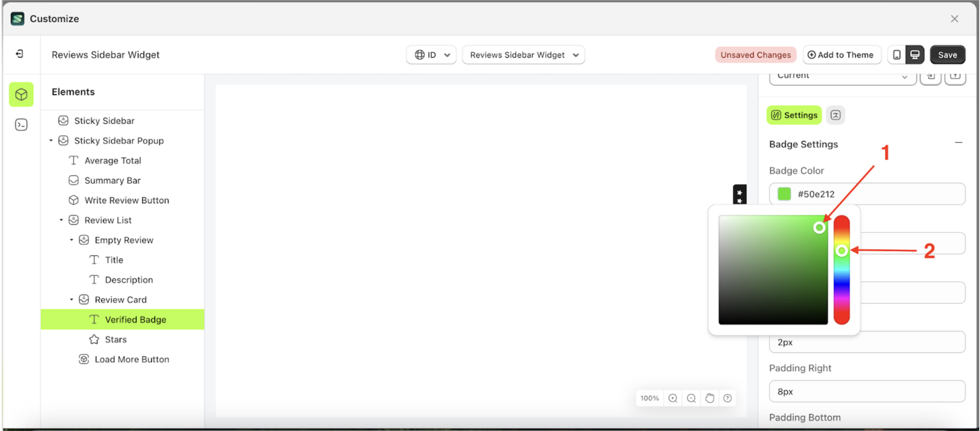Zoom out on the canvas

(x=691, y=397)
